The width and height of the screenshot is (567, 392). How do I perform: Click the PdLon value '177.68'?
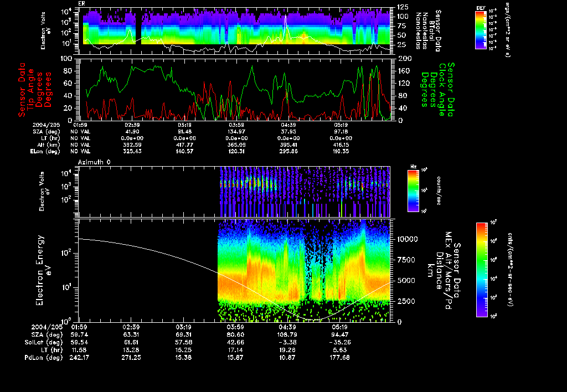[x=339, y=358]
